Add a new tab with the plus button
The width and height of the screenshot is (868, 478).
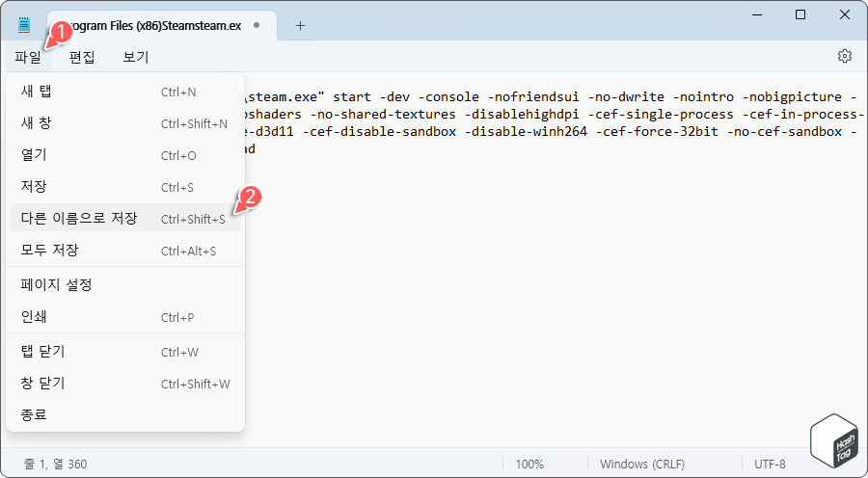pyautogui.click(x=300, y=25)
